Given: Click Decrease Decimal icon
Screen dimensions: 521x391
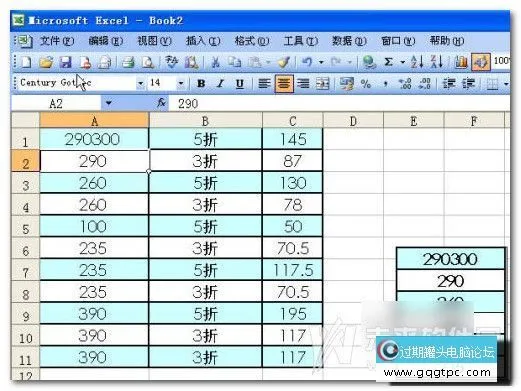Looking at the screenshot, I should [425, 83].
